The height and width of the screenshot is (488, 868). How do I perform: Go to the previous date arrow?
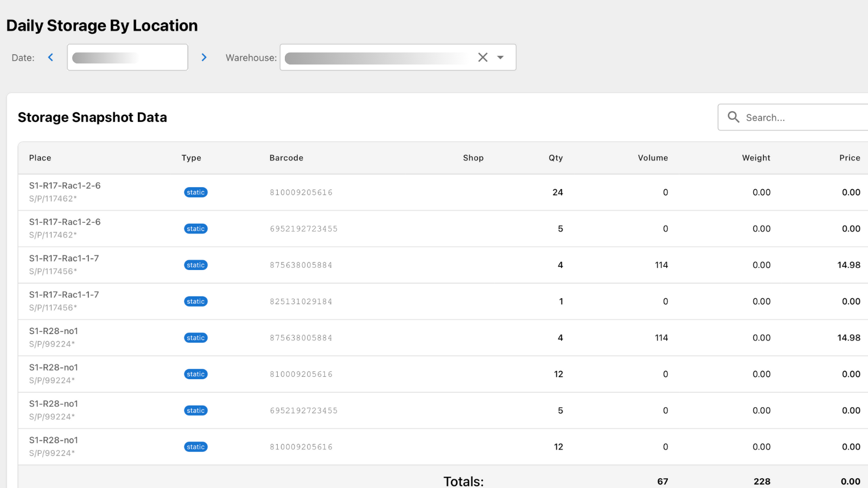click(50, 57)
